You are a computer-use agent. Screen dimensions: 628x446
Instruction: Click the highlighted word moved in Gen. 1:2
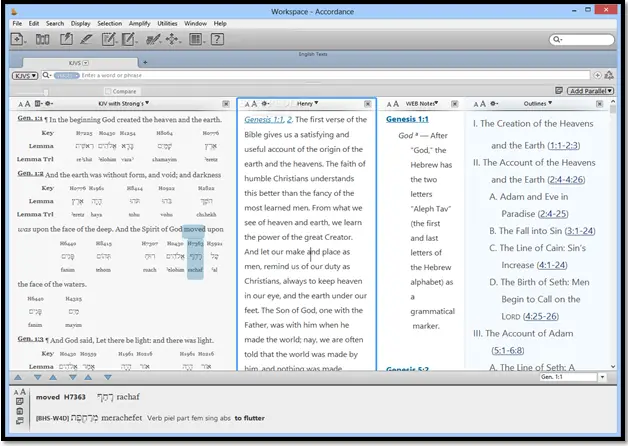tap(194, 229)
